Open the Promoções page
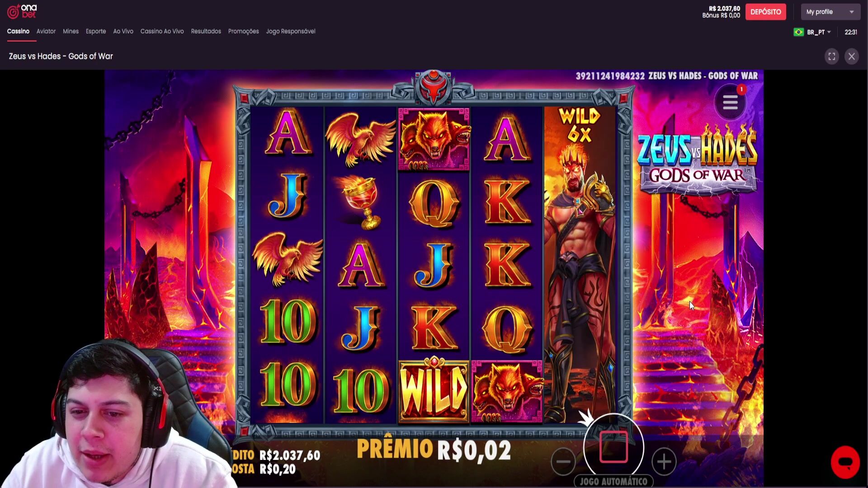 pyautogui.click(x=243, y=31)
